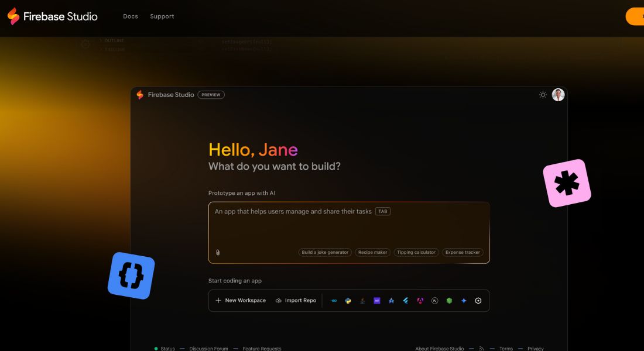Screen dimensions: 644x351
Task: Select the Node.js green hexagon icon
Action: (x=449, y=301)
